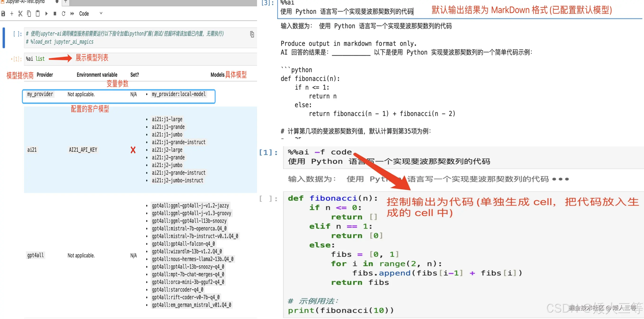Image resolution: width=644 pixels, height=319 pixels.
Task: Run the selected cell with the play icon
Action: [47, 13]
